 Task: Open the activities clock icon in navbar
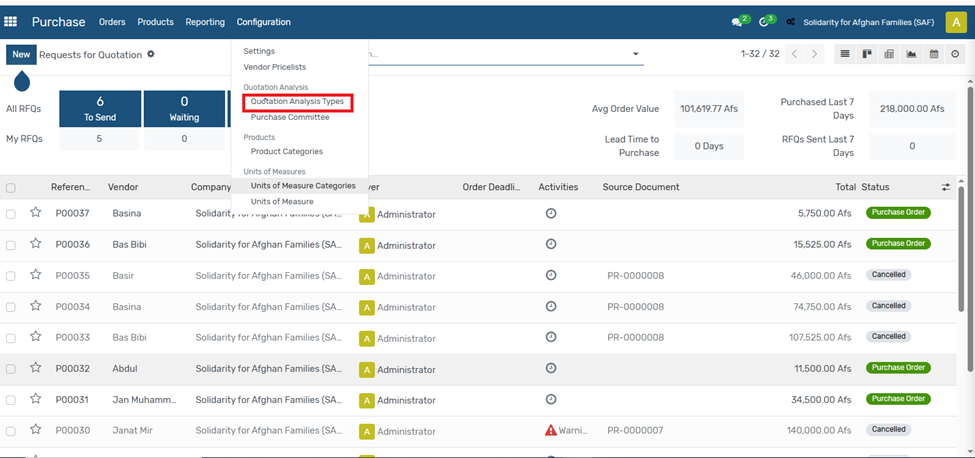[764, 22]
